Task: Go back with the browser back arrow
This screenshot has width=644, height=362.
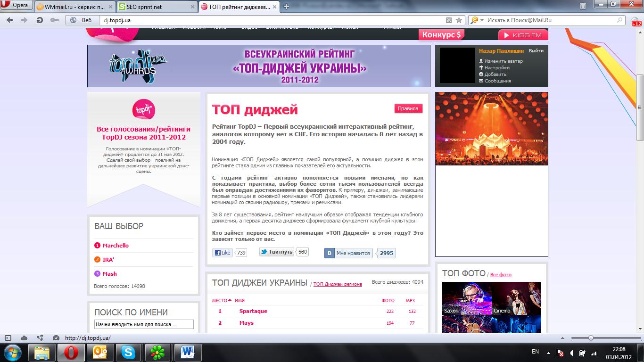Action: coord(10,20)
